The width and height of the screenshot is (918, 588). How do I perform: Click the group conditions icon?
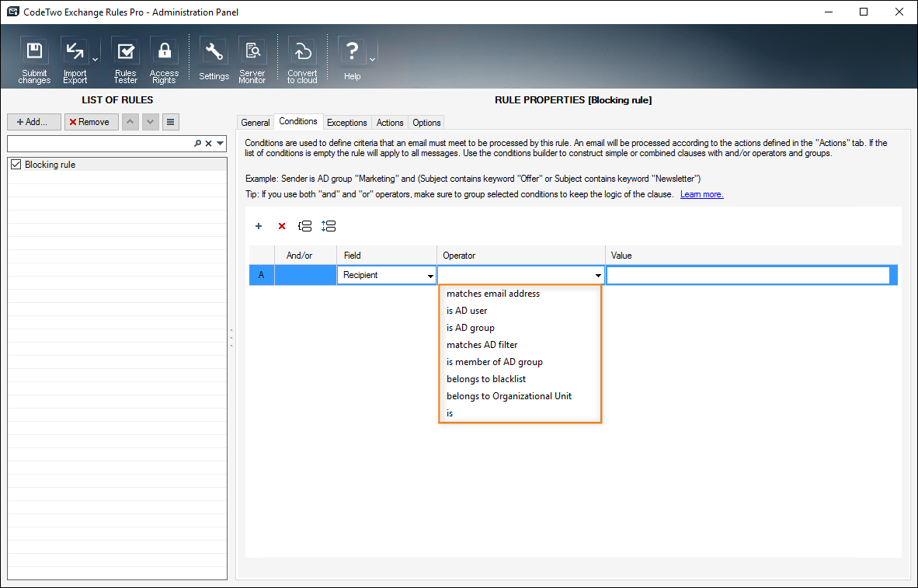pyautogui.click(x=305, y=226)
